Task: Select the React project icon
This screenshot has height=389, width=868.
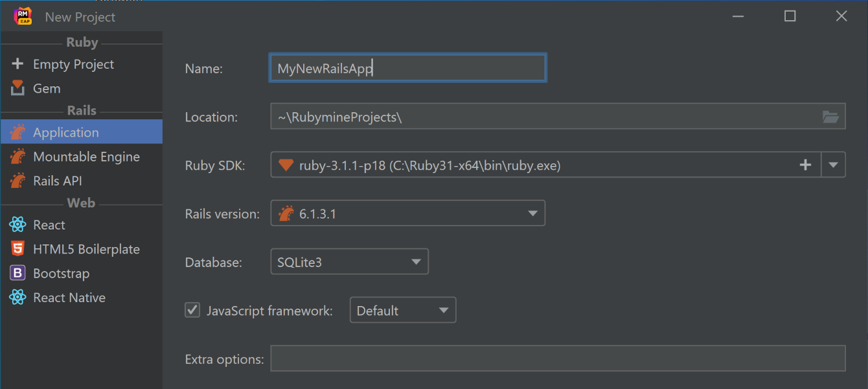Action: coord(17,225)
